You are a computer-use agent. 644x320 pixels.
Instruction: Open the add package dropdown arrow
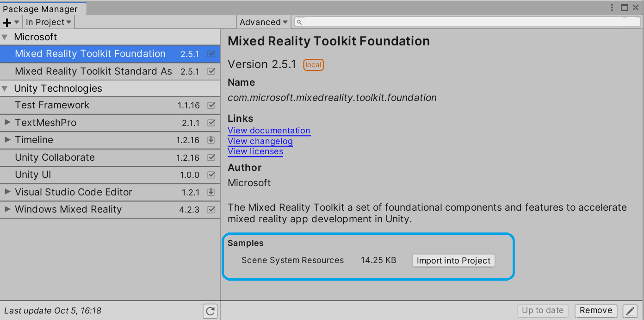coord(17,22)
